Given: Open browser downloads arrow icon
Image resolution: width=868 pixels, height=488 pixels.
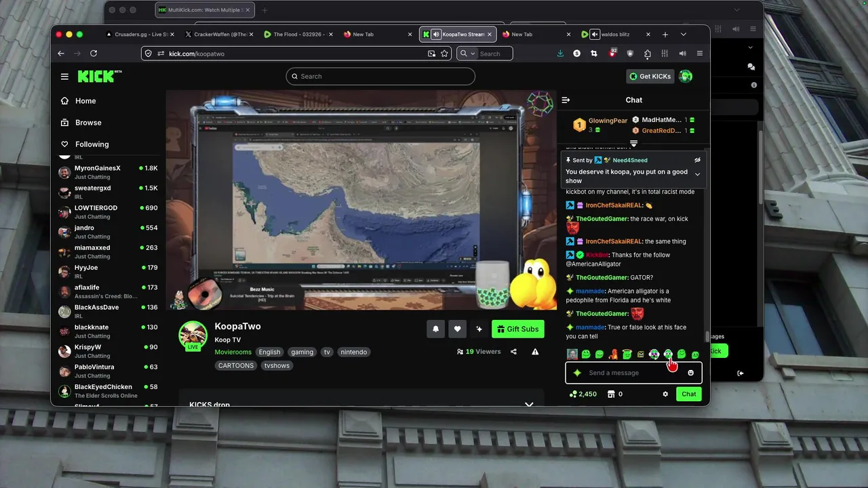Looking at the screenshot, I should [x=560, y=54].
